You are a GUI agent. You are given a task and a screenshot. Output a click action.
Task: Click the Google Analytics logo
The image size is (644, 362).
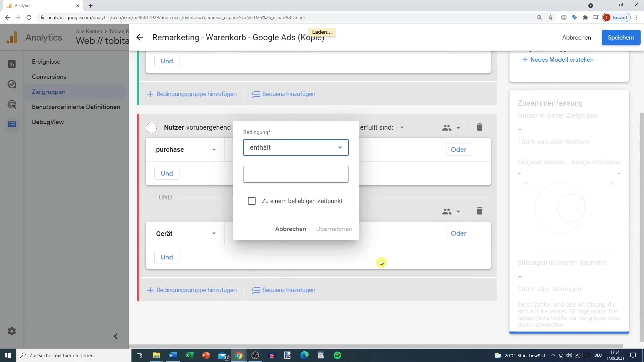point(12,37)
